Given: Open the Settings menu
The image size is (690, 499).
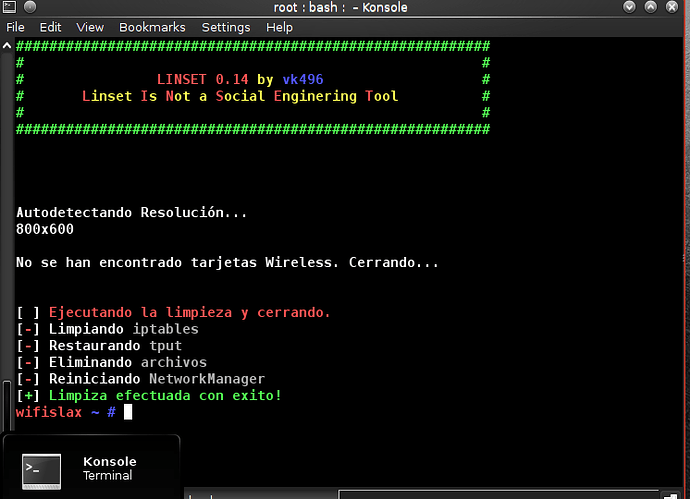Looking at the screenshot, I should click(x=226, y=27).
